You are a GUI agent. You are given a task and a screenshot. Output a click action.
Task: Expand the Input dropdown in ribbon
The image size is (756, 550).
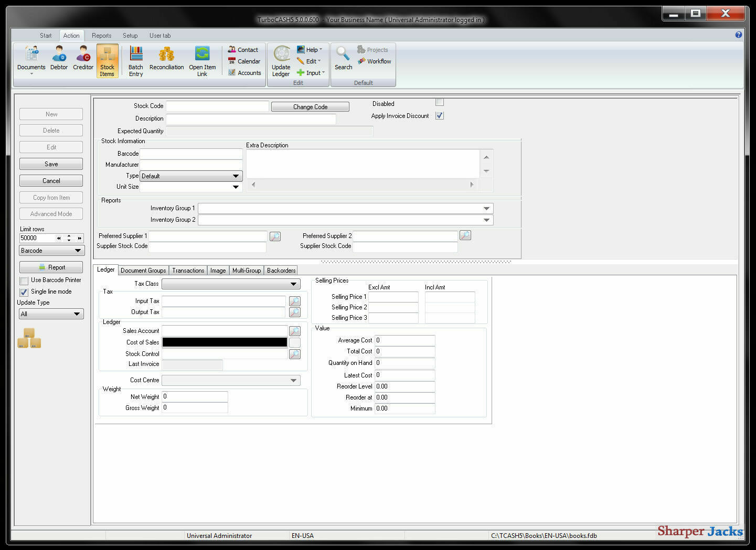pos(311,73)
